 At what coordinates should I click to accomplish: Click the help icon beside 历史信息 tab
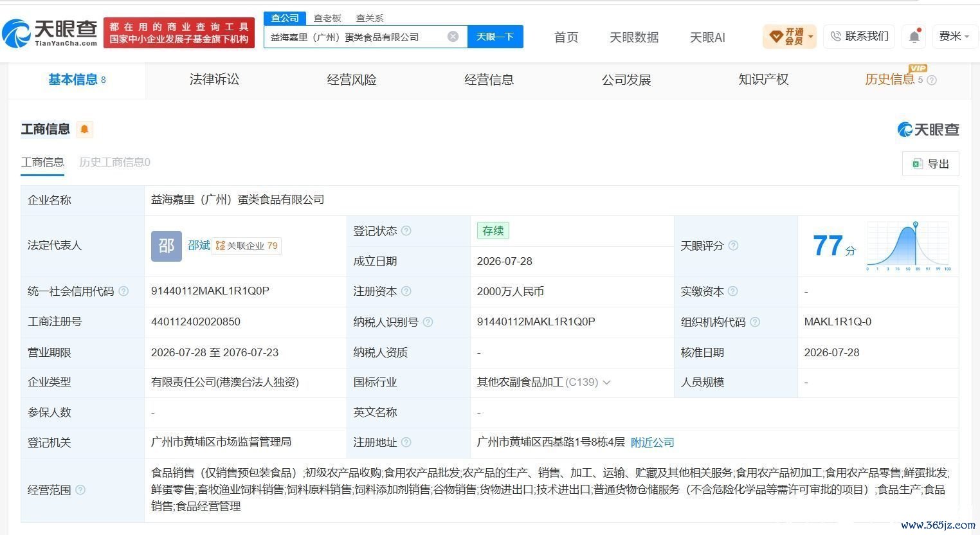pyautogui.click(x=932, y=80)
